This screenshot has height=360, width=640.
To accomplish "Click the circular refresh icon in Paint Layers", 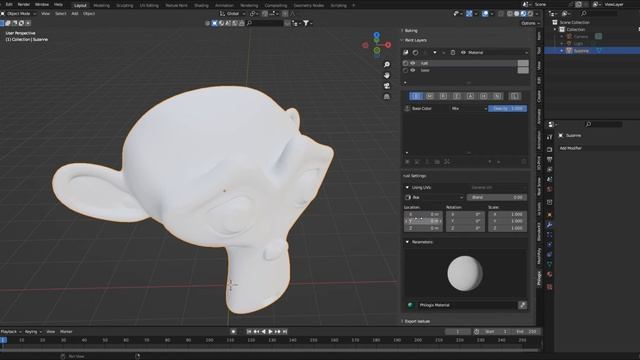I will [416, 52].
